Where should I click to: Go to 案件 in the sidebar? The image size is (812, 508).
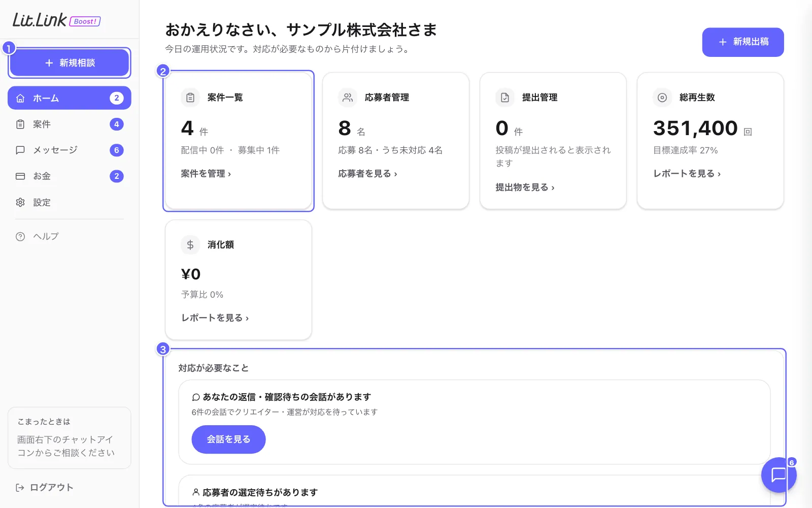70,124
